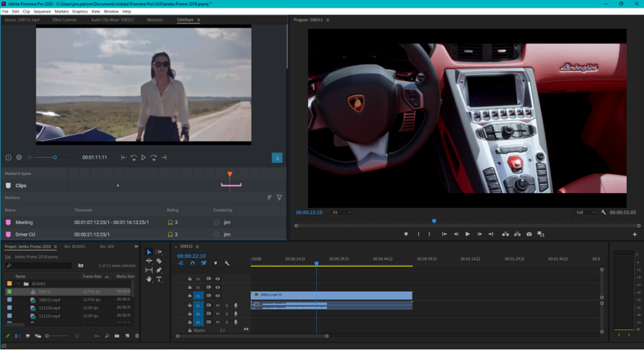Play the EditShare source clip
Image resolution: width=644 pixels, height=351 pixels.
(x=143, y=157)
